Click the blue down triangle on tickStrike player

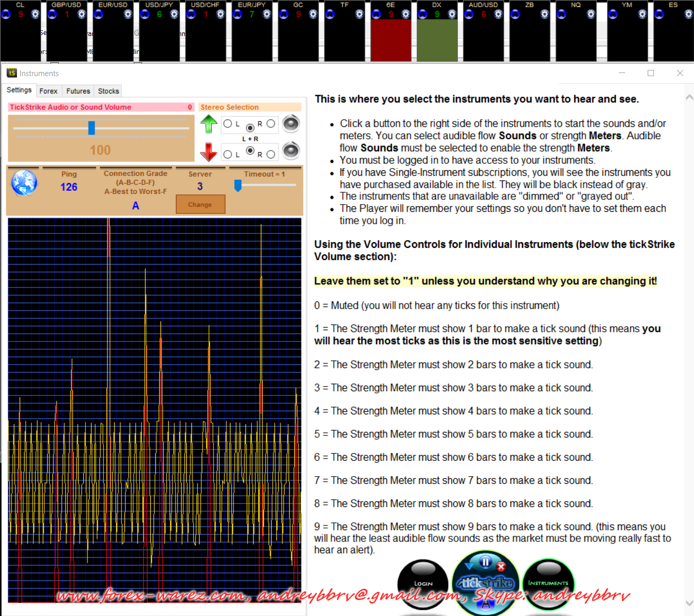tap(469, 566)
